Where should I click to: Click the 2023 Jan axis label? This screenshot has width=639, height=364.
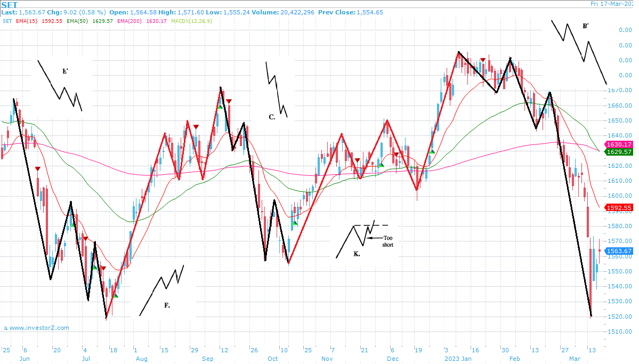[x=458, y=359]
